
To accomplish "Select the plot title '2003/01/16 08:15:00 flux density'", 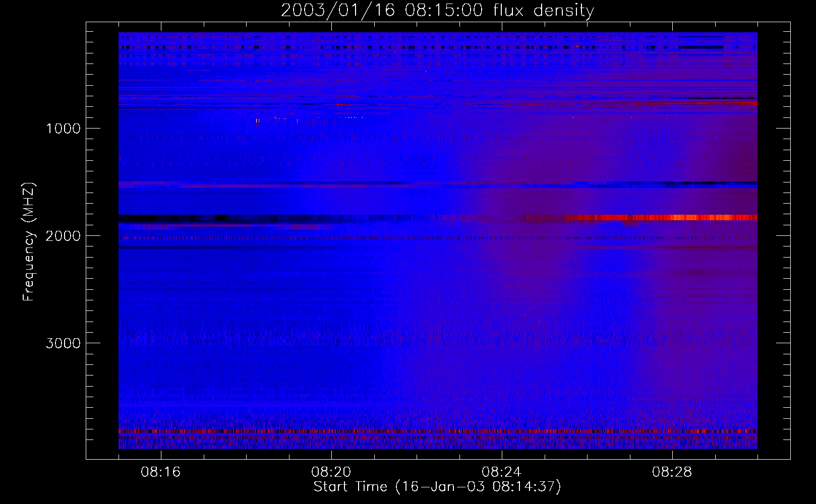I will click(437, 11).
